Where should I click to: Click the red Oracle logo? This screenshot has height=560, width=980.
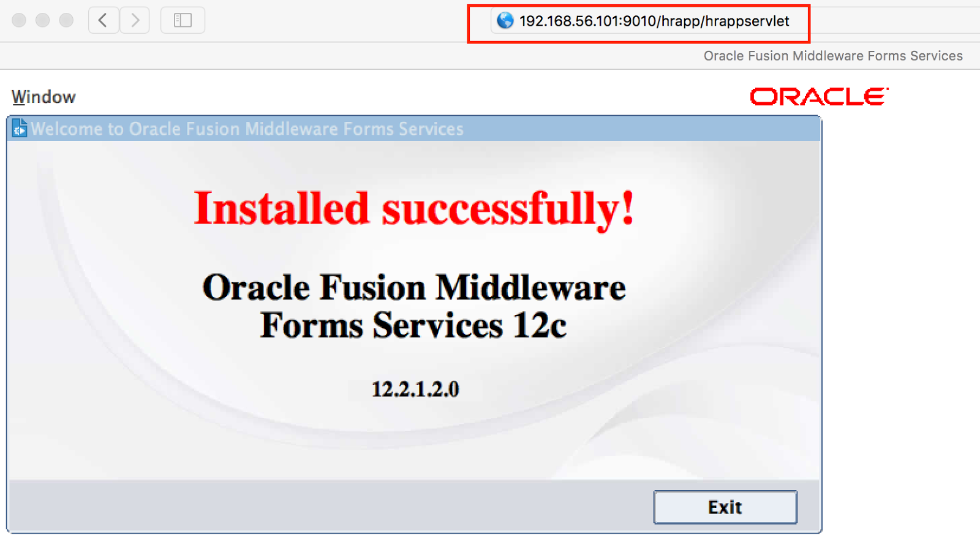point(820,96)
